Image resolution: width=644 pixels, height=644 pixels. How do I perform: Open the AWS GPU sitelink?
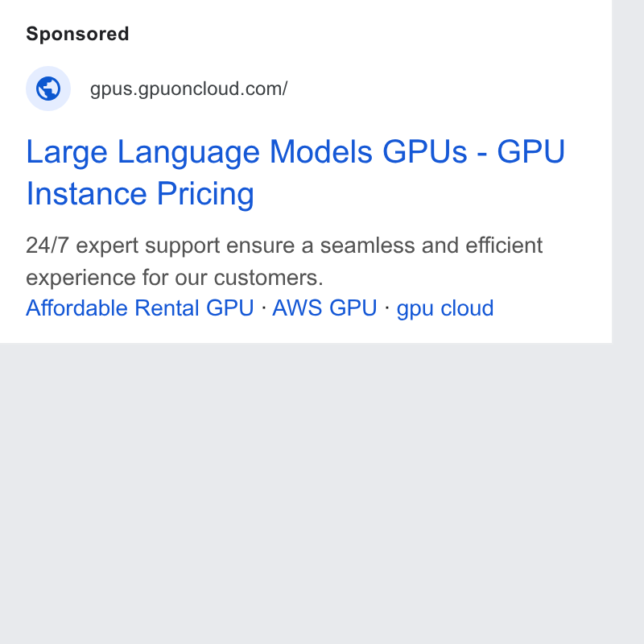(x=324, y=308)
